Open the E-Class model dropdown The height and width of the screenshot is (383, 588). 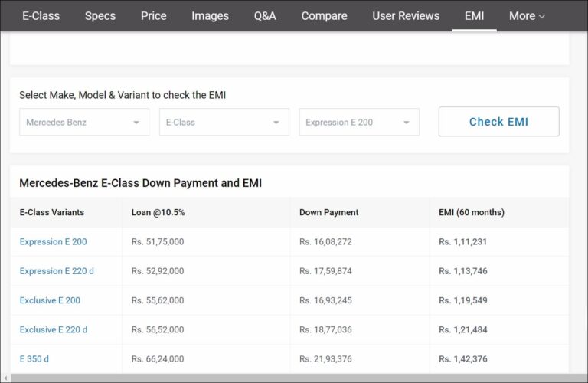224,123
